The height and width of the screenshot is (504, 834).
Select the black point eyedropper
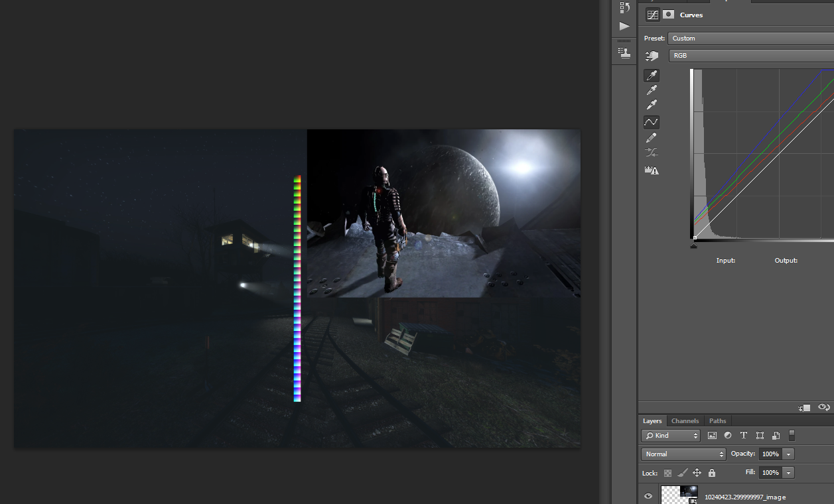click(x=652, y=76)
